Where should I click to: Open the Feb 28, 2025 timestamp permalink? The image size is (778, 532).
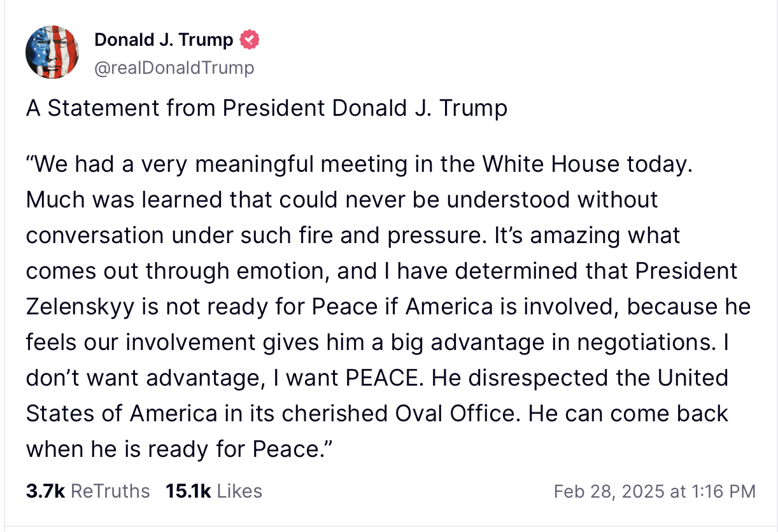click(654, 491)
